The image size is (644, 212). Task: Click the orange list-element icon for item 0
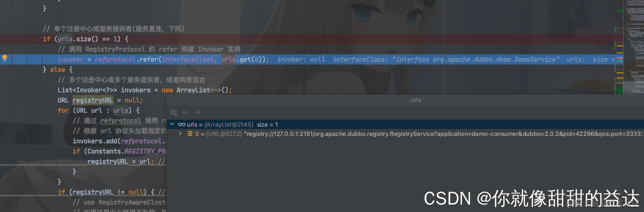point(190,134)
